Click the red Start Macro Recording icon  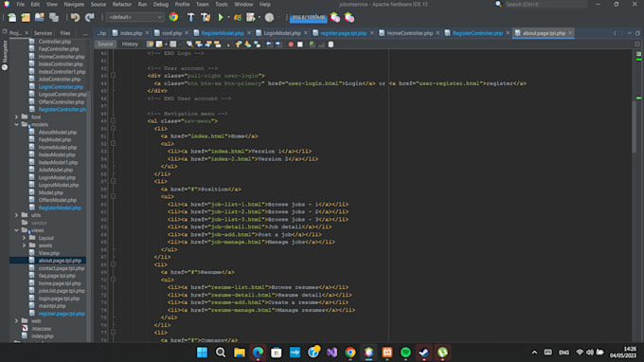291,44
